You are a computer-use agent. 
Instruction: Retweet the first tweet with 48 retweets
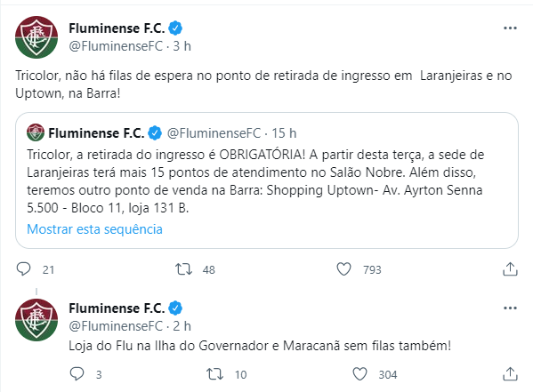(184, 269)
